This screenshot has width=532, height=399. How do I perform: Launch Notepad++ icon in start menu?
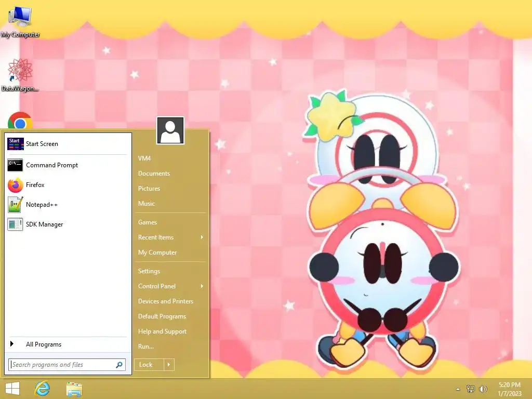15,205
